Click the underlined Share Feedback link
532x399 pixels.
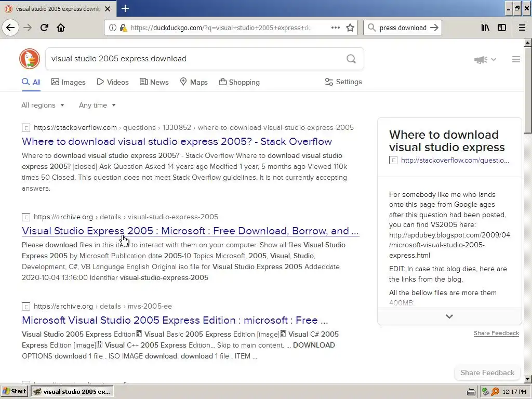(x=496, y=333)
